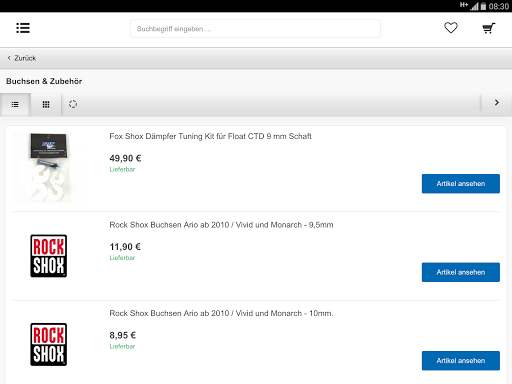
Task: View article for Fox Shox Tuning Kit
Action: [461, 184]
